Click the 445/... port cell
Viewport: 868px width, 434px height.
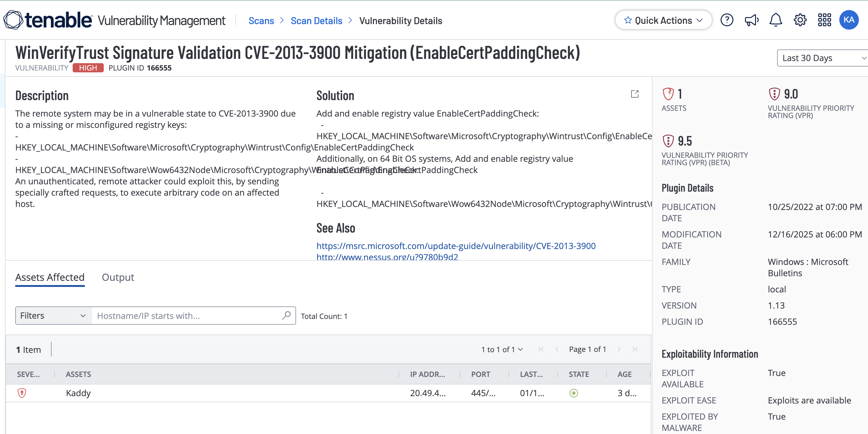(x=483, y=393)
